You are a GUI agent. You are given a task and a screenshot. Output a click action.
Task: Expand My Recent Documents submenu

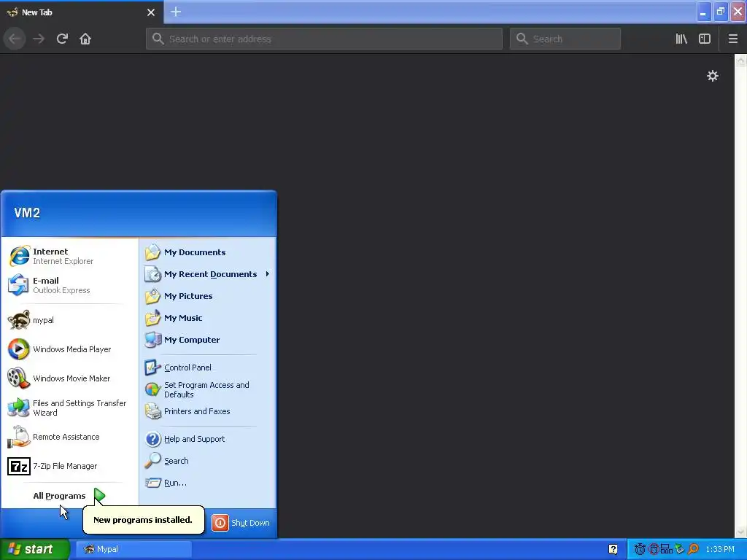point(208,274)
